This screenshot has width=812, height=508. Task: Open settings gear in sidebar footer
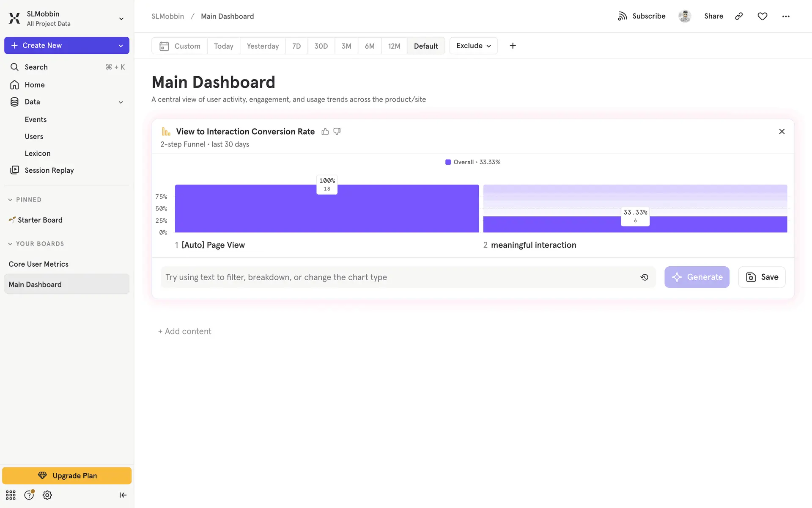(47, 495)
